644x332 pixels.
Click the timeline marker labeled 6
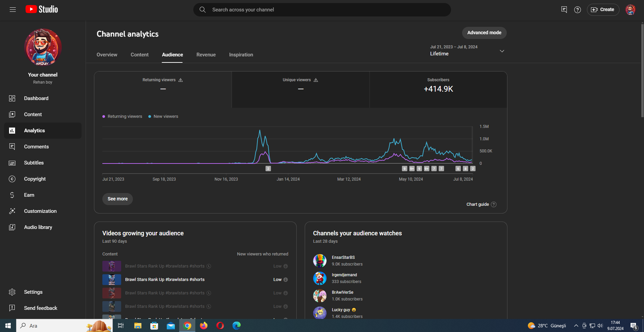458,169
